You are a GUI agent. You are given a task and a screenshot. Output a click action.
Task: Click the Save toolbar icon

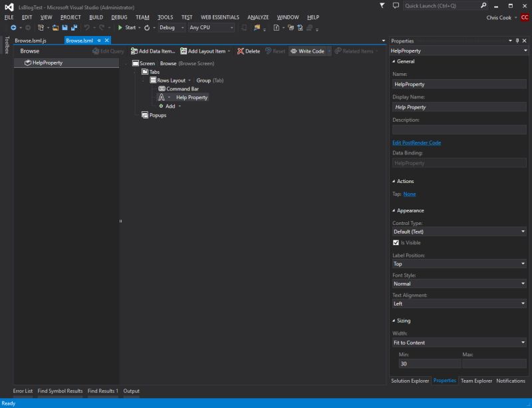(65, 27)
